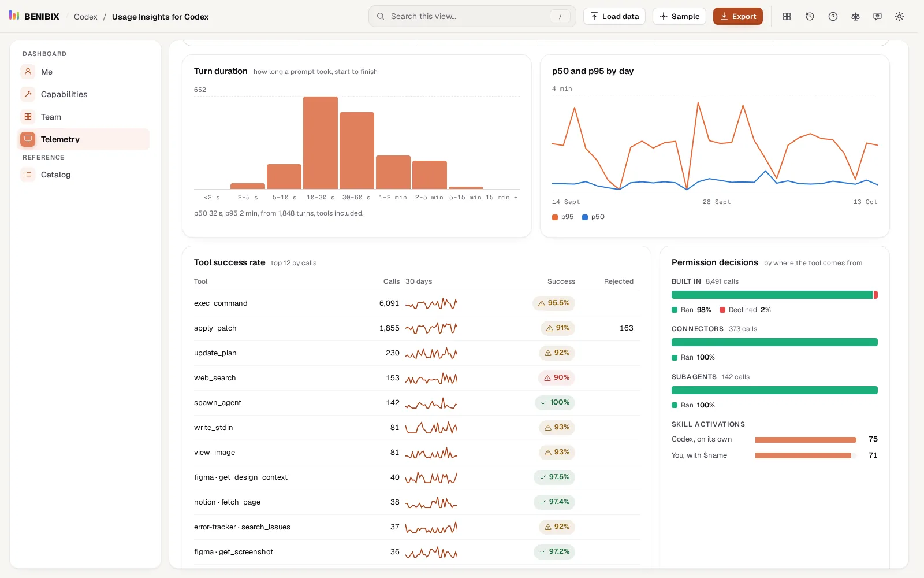Toggle the p95 legend series
The height and width of the screenshot is (578, 924).
click(x=563, y=217)
